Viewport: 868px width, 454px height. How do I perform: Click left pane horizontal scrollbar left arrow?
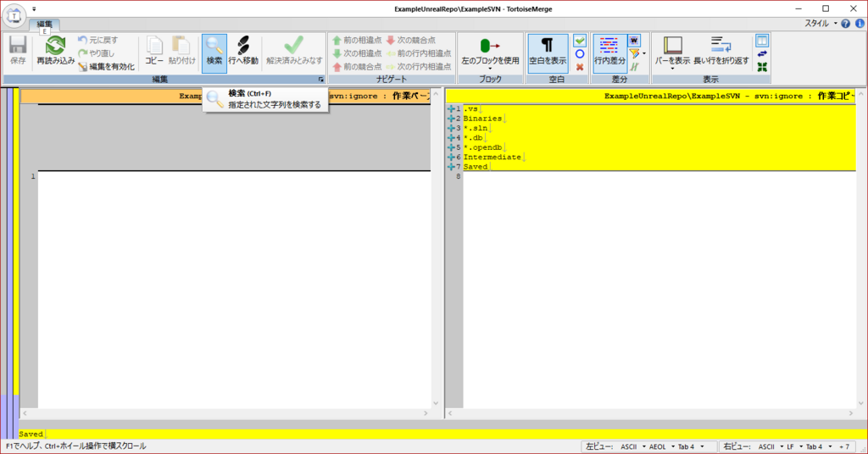coord(25,413)
